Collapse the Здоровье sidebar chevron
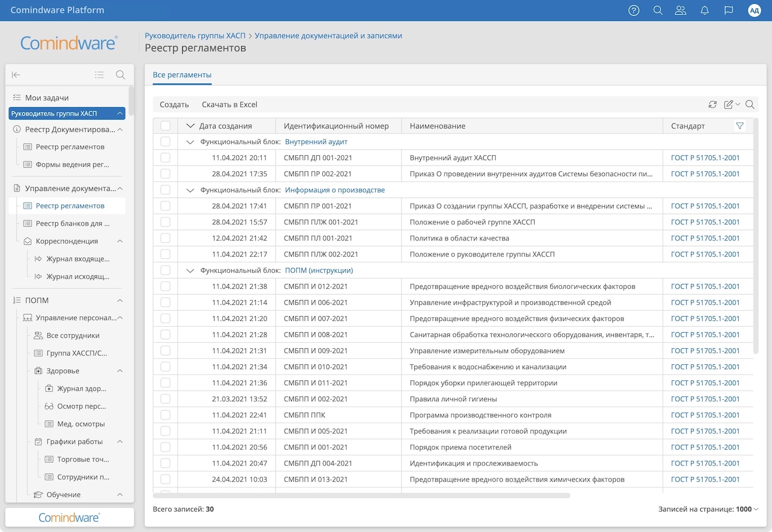The height and width of the screenshot is (532, 772). 120,371
